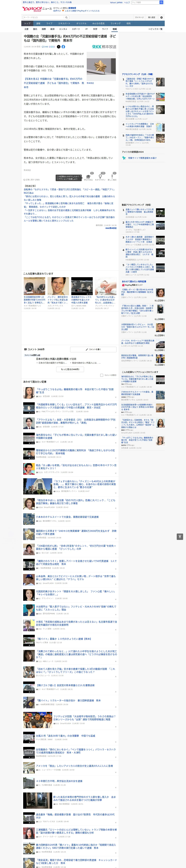
Task: Select the ランキング tab
Action: (x=115, y=24)
